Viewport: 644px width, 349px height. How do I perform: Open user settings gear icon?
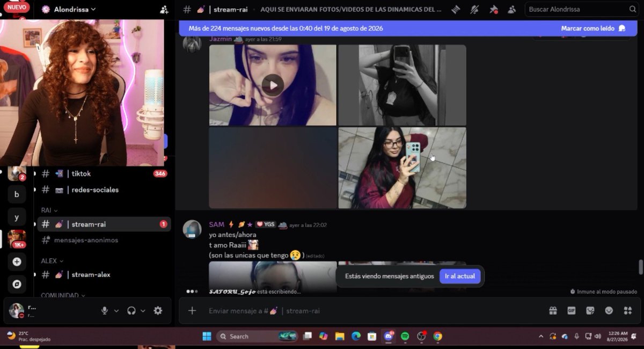point(158,310)
